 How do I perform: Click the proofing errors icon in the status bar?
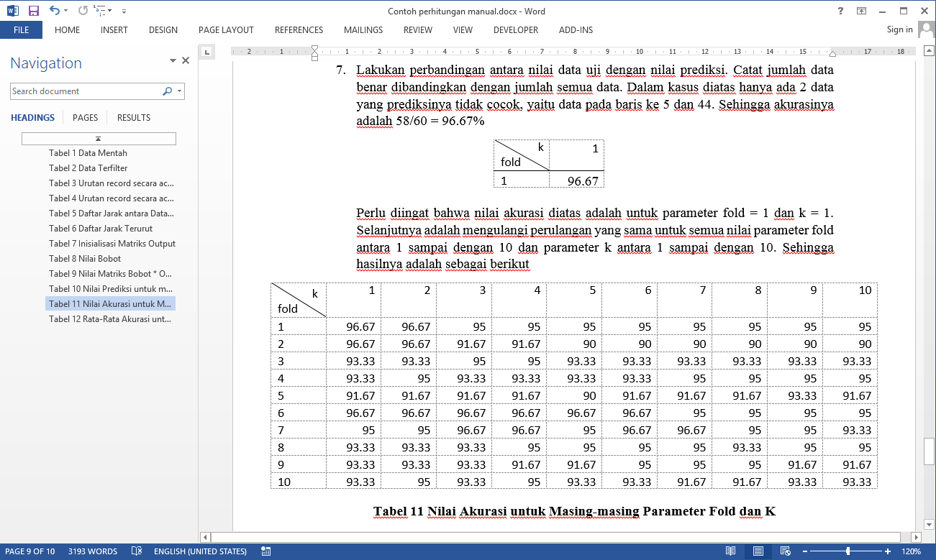[x=137, y=551]
